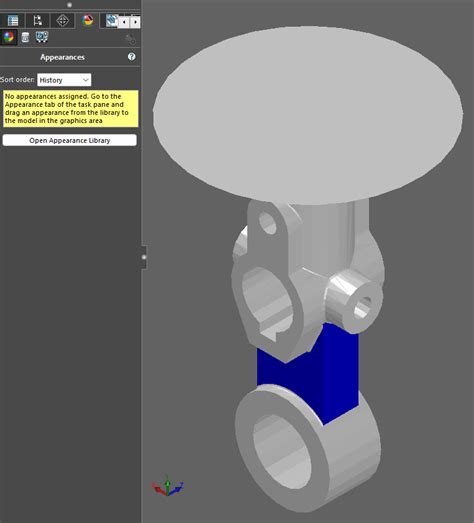
Task: Select the DisplayManager color ball tab
Action: pyautogui.click(x=87, y=21)
